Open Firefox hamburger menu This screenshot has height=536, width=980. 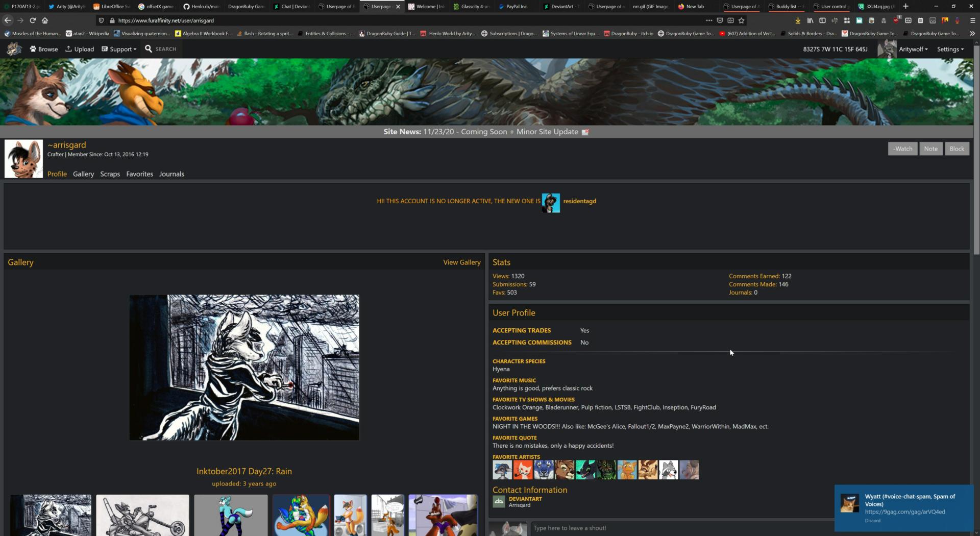[972, 20]
